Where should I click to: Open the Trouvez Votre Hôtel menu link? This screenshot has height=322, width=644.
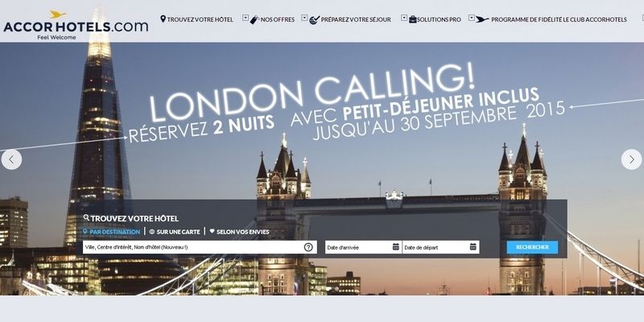click(x=196, y=19)
